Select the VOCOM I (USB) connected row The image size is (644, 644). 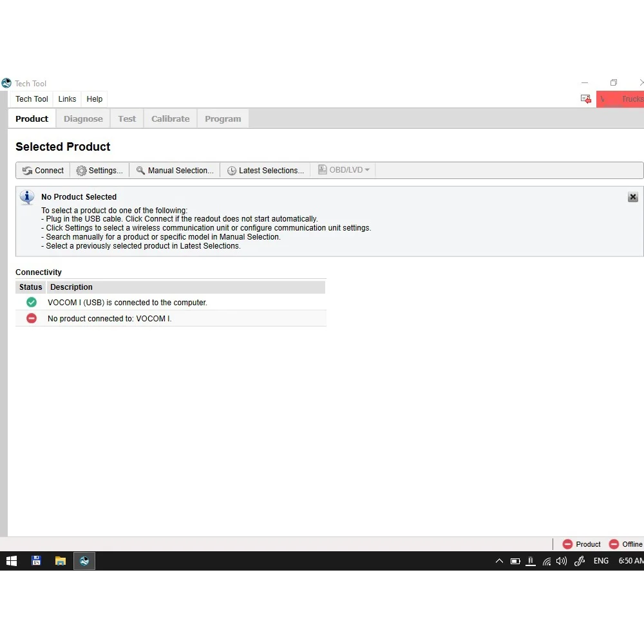pos(171,302)
